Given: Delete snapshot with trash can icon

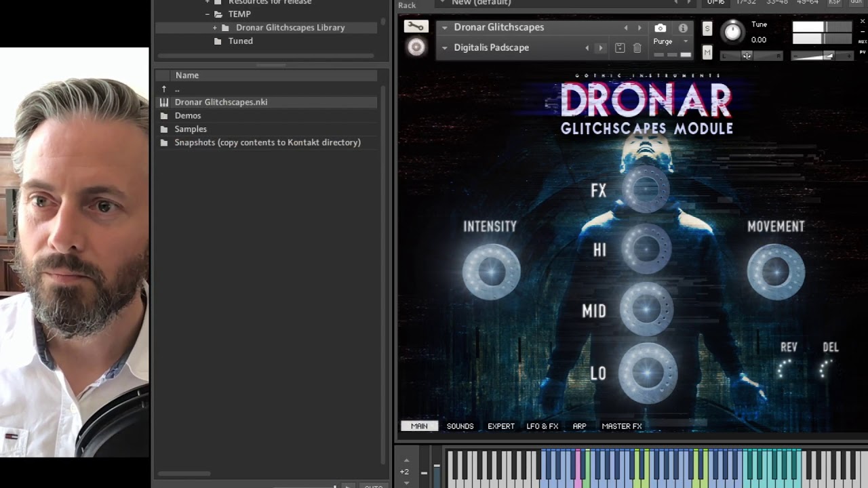Looking at the screenshot, I should click(637, 47).
